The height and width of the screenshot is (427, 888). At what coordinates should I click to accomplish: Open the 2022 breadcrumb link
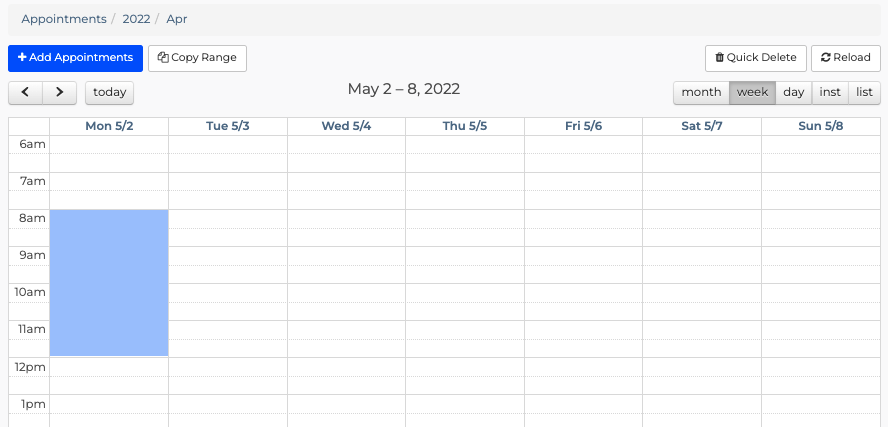pos(136,19)
